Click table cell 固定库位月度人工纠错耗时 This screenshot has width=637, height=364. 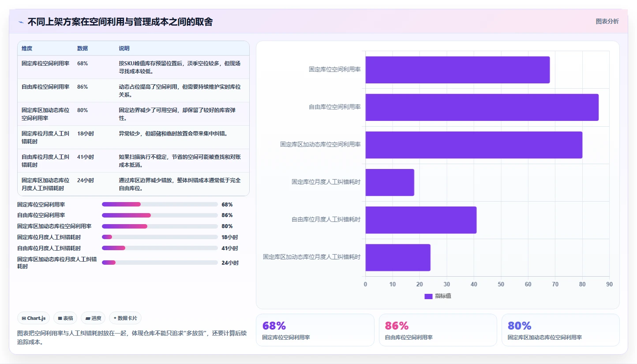[45, 138]
